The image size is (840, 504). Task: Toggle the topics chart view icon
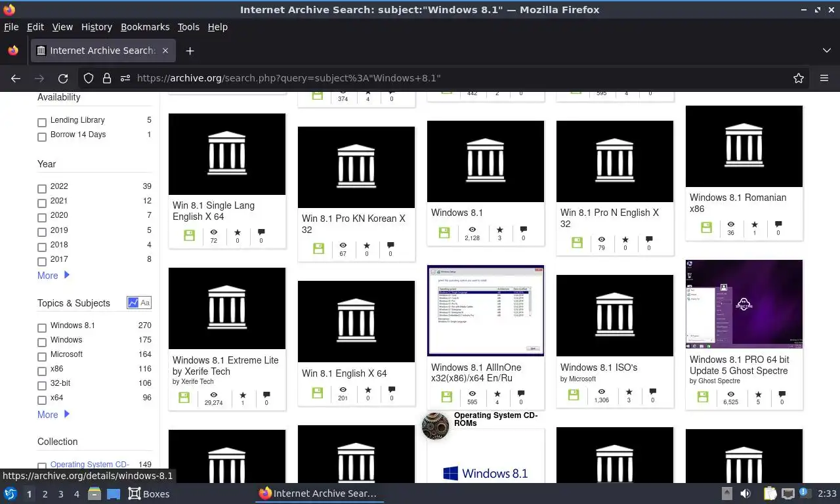click(133, 303)
